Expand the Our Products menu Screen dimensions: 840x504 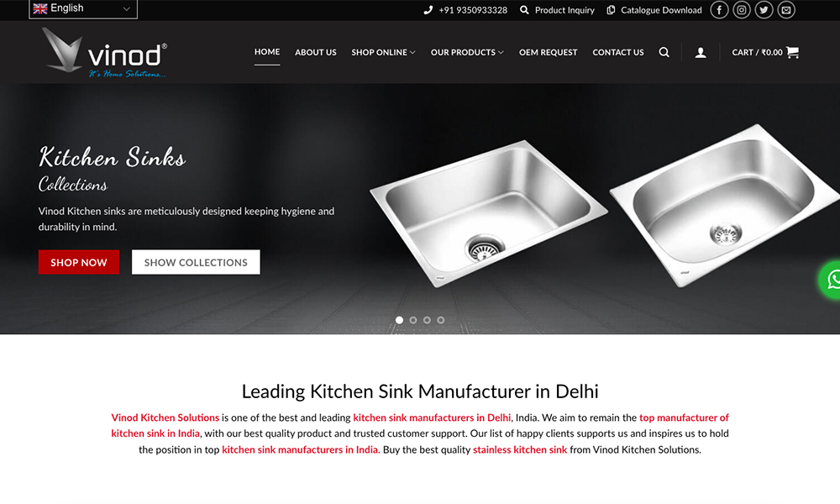[x=467, y=52]
